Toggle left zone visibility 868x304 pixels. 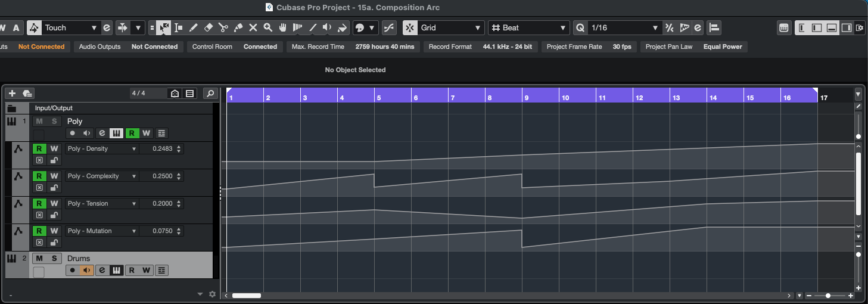click(x=817, y=27)
